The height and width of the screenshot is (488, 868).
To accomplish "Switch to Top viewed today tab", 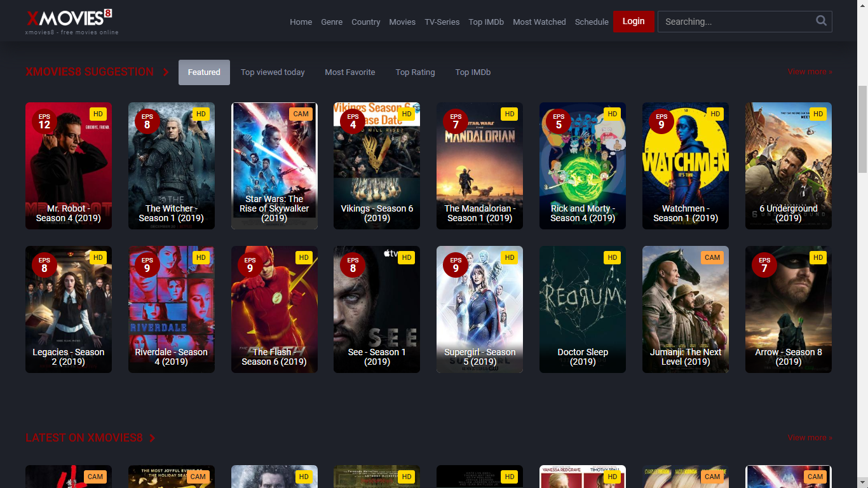I will 273,72.
